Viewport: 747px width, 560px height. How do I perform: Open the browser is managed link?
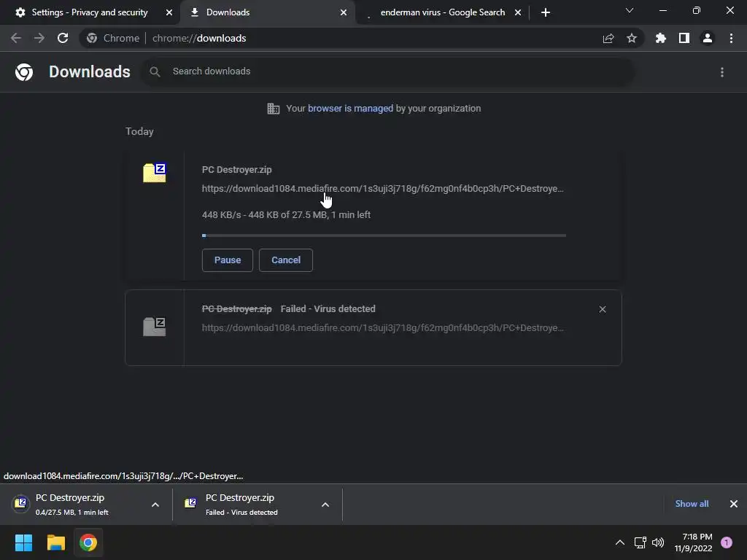click(x=351, y=109)
